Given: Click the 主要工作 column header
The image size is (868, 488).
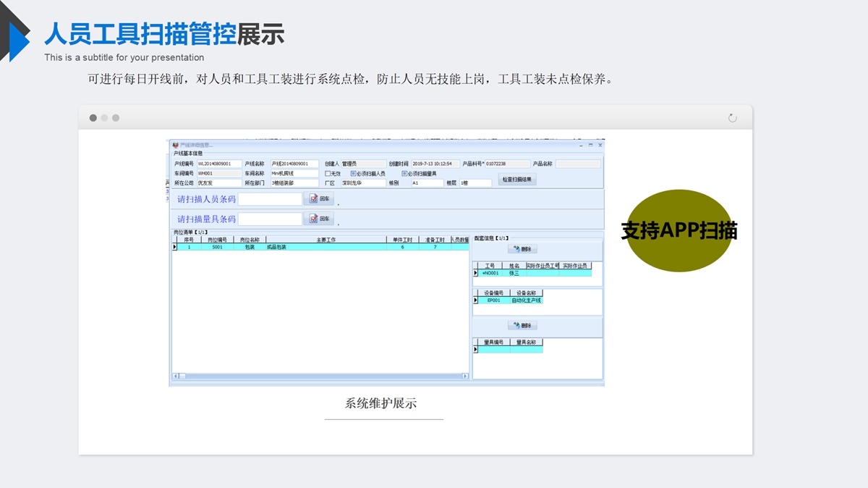Looking at the screenshot, I should 325,240.
